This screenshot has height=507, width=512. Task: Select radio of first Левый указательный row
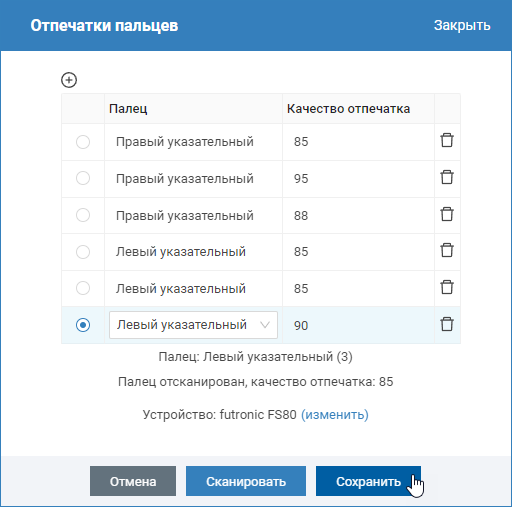[x=83, y=252]
